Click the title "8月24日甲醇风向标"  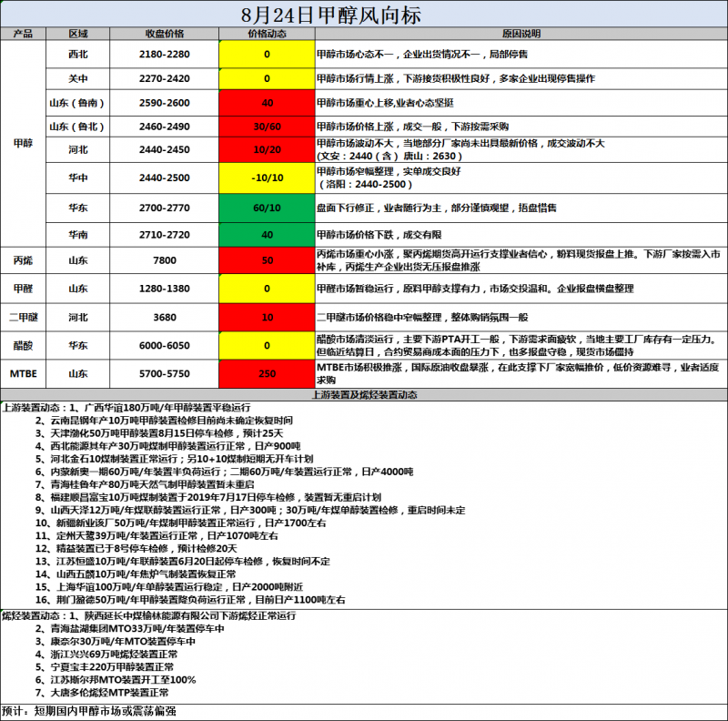(331, 15)
